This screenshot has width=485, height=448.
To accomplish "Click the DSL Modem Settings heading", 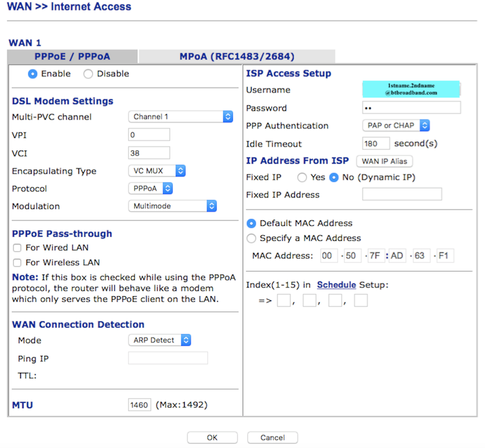I will coord(63,101).
